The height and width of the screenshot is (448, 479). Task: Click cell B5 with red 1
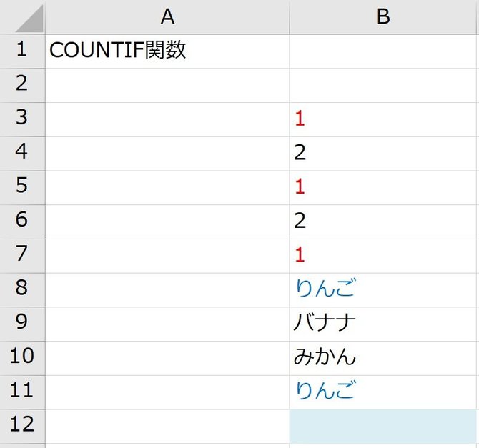click(x=382, y=188)
